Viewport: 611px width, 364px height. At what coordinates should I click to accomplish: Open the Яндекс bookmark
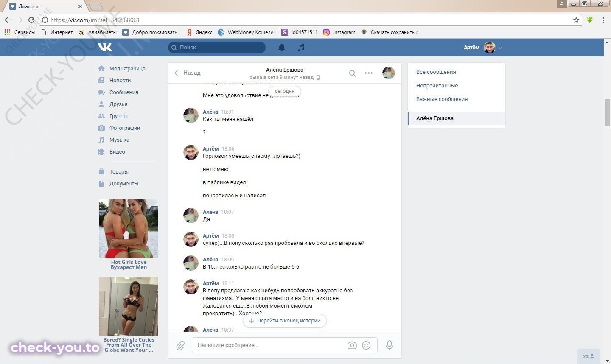click(x=199, y=32)
